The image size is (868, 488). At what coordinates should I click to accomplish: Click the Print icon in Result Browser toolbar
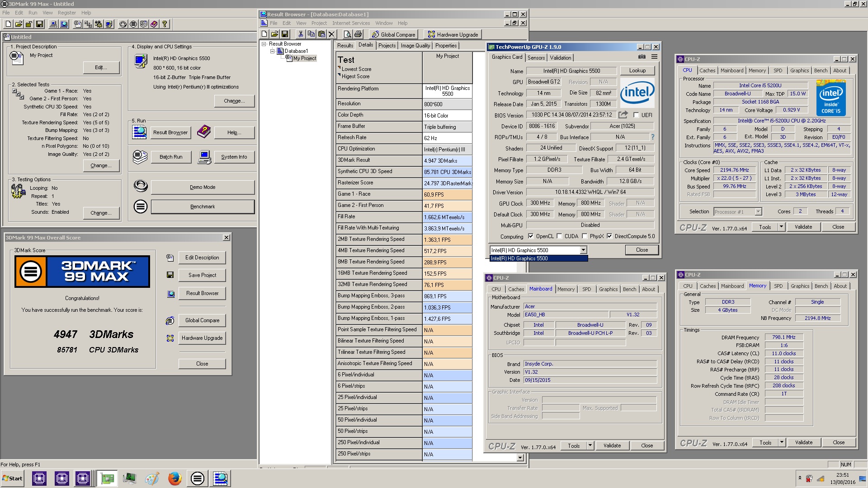tap(358, 34)
